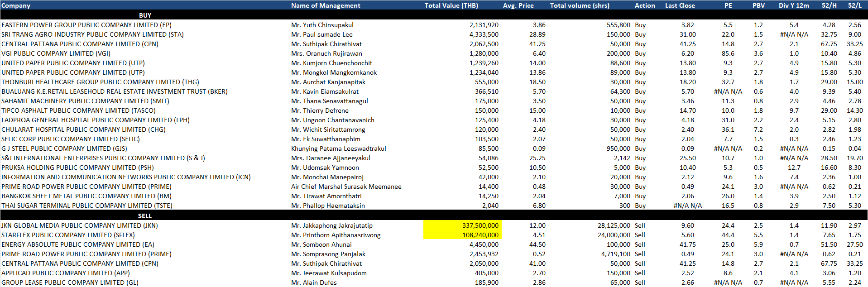The width and height of the screenshot is (868, 287).
Task: Select Khunying Patama Leeswadtrakul management cell
Action: tap(338, 148)
